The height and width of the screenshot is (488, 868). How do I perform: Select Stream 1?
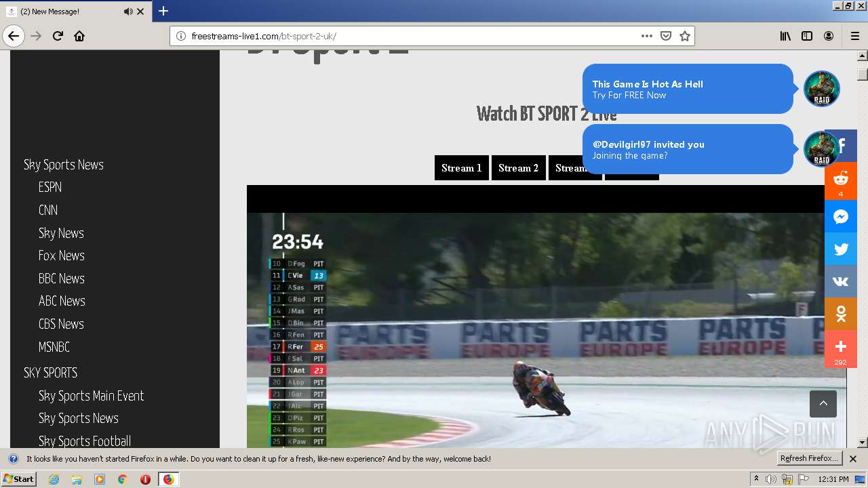461,168
